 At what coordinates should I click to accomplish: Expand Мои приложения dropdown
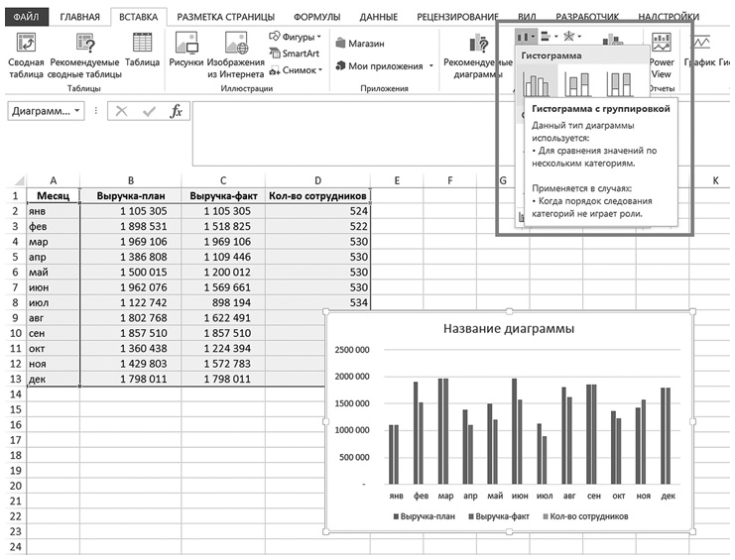[431, 66]
